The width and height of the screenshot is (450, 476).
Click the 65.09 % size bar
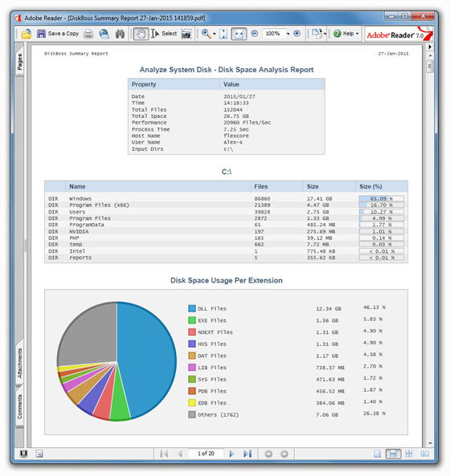pos(382,198)
